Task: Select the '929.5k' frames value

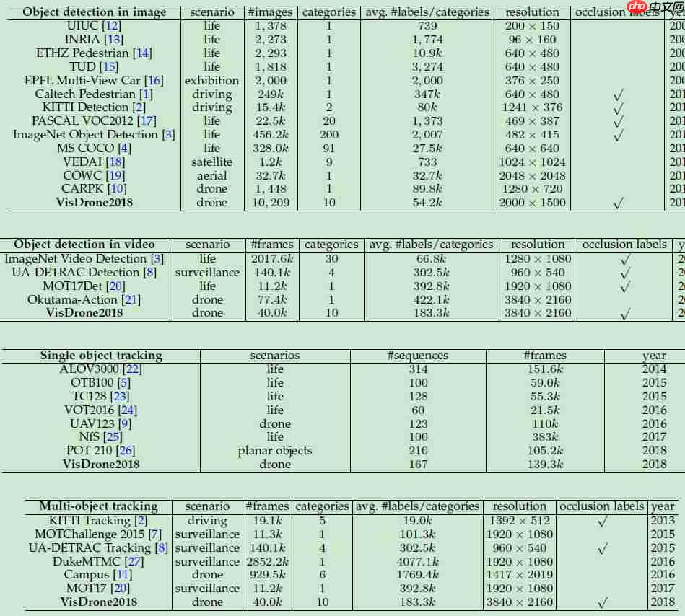Action: 267,575
